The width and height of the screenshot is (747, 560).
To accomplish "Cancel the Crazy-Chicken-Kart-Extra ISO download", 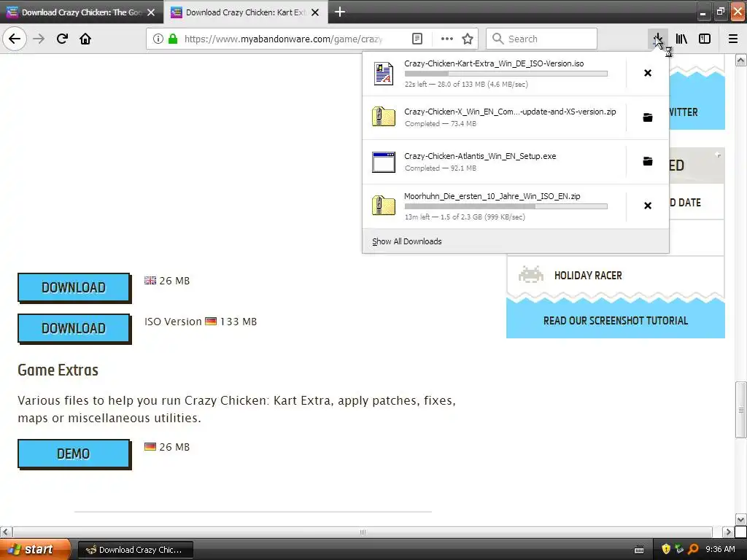I will 648,73.
